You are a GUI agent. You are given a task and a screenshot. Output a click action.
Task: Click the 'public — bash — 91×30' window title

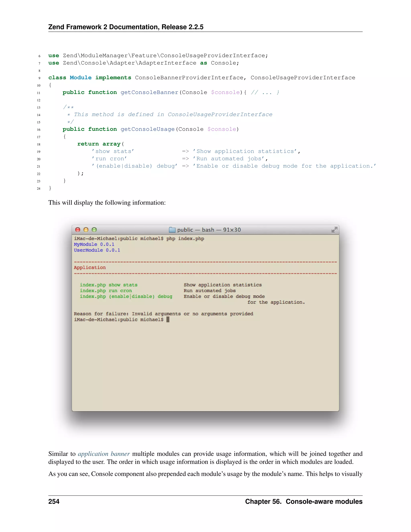pyautogui.click(x=209, y=230)
